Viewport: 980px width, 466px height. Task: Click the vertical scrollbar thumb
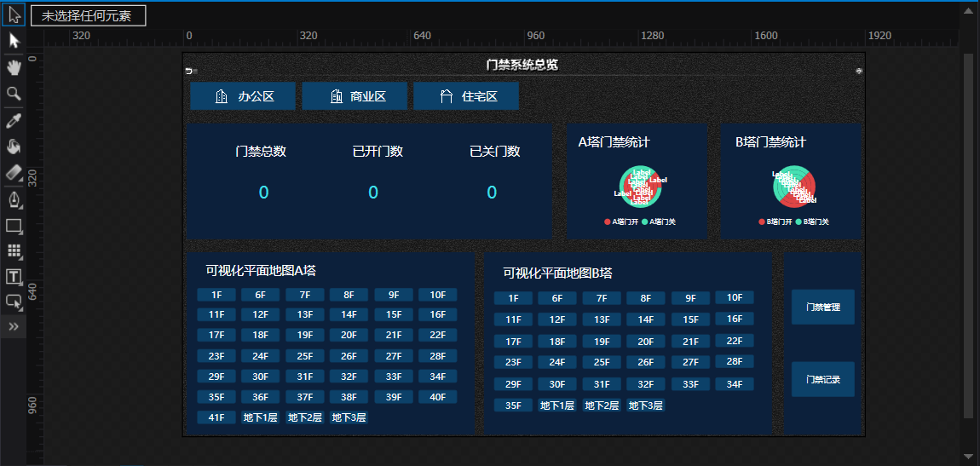[968, 235]
